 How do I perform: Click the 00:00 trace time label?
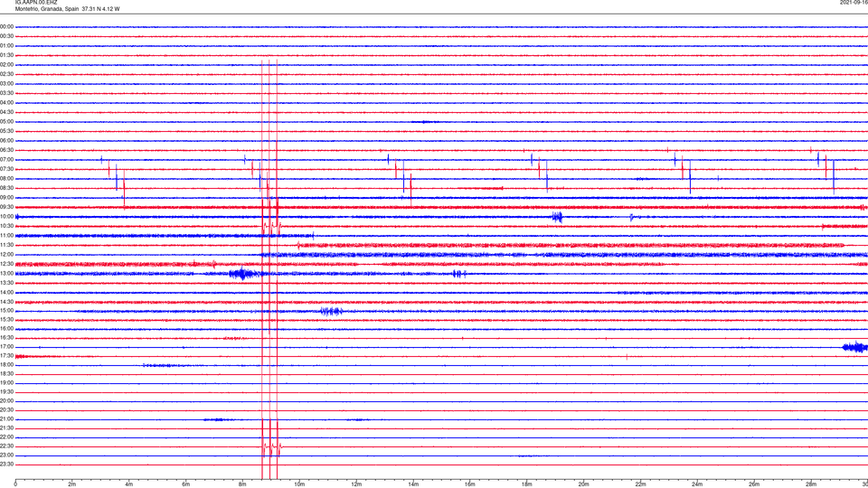coord(6,26)
